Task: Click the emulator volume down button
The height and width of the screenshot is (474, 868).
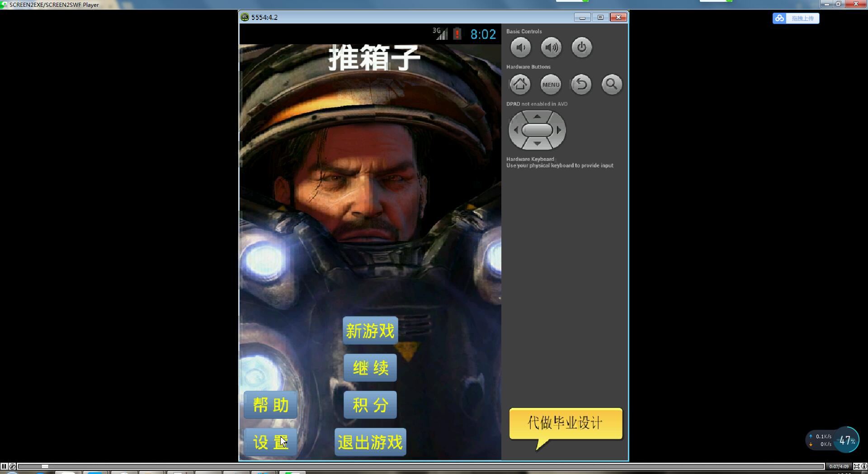Action: 520,47
